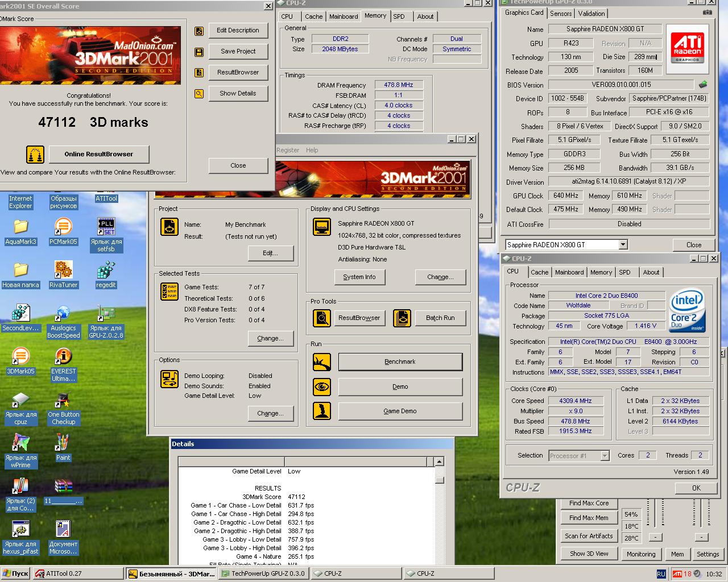Click the Show Details magnifier icon

pos(199,94)
